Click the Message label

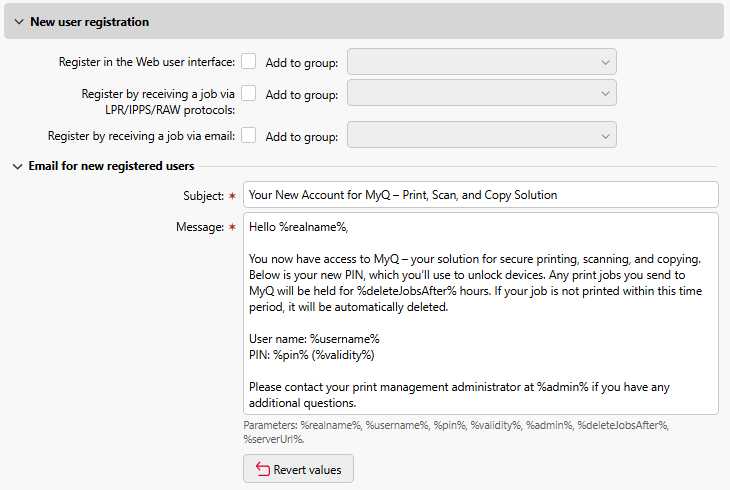(x=200, y=227)
